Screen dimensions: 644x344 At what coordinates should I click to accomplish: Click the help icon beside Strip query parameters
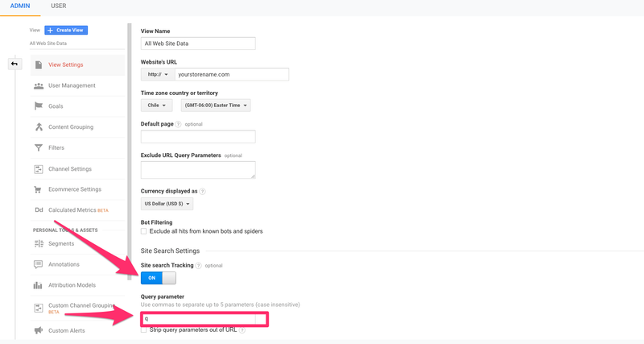point(242,330)
